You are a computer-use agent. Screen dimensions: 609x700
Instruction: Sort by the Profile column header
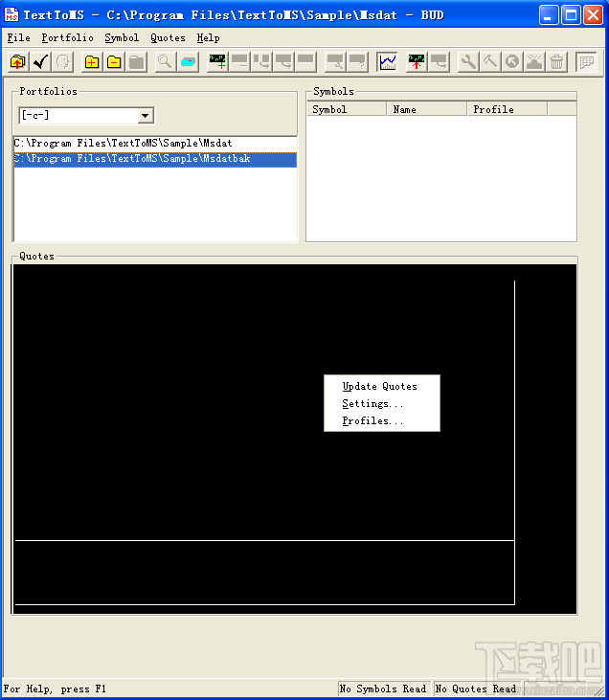tap(507, 109)
